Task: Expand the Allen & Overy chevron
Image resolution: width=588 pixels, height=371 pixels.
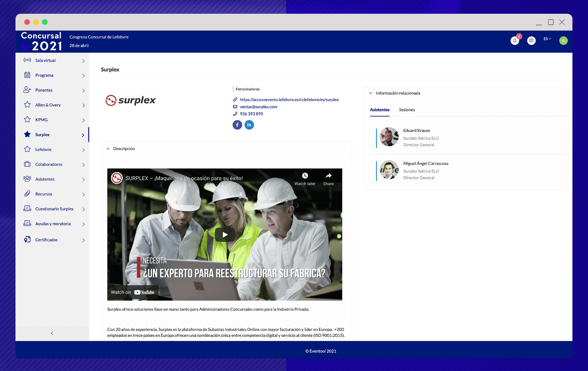Action: 83,105
